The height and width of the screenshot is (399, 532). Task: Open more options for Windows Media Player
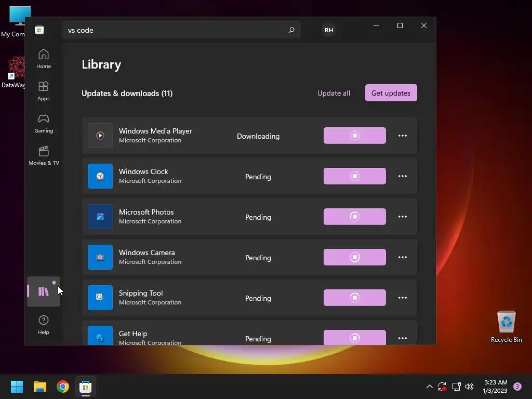pos(403,136)
